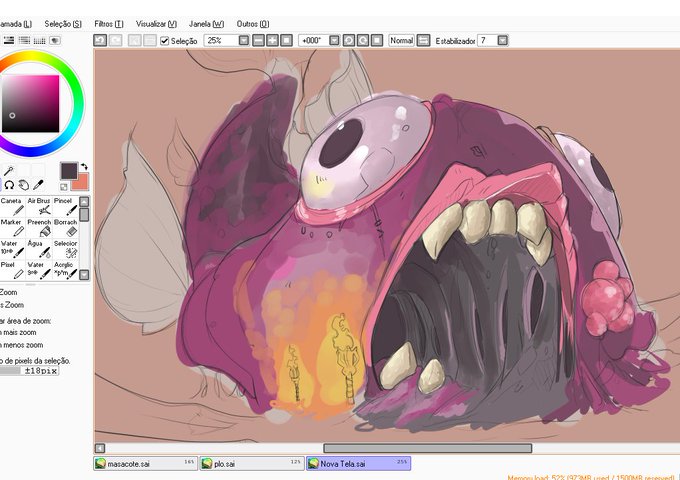Choose the Preench bucket fill tool

click(x=39, y=228)
